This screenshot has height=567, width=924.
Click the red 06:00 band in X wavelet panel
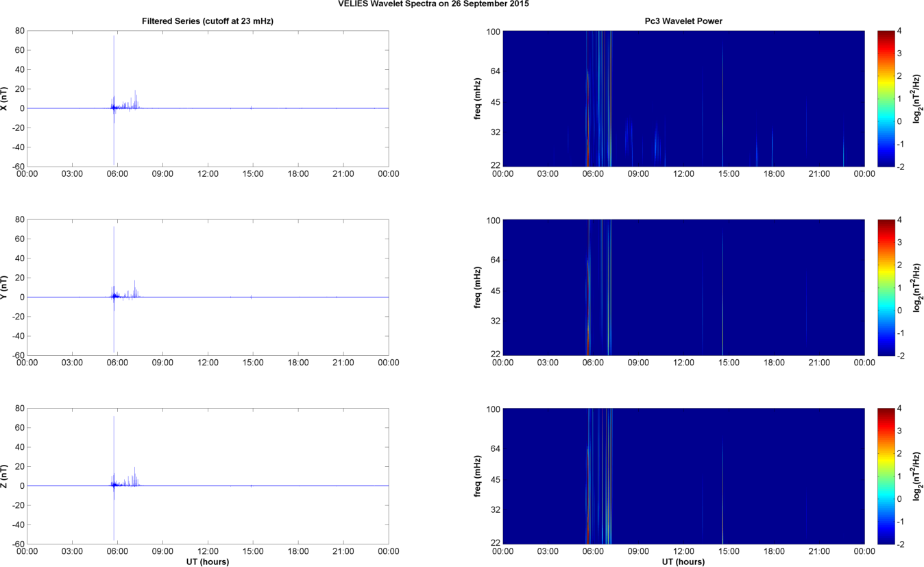click(587, 137)
